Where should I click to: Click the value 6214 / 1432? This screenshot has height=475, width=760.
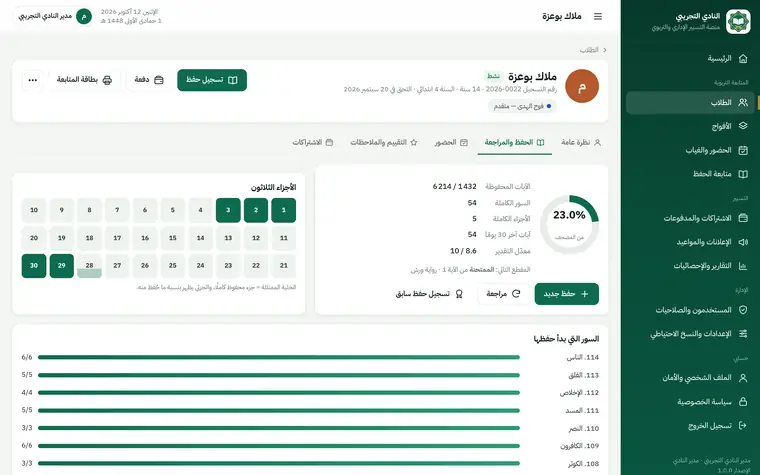[455, 187]
